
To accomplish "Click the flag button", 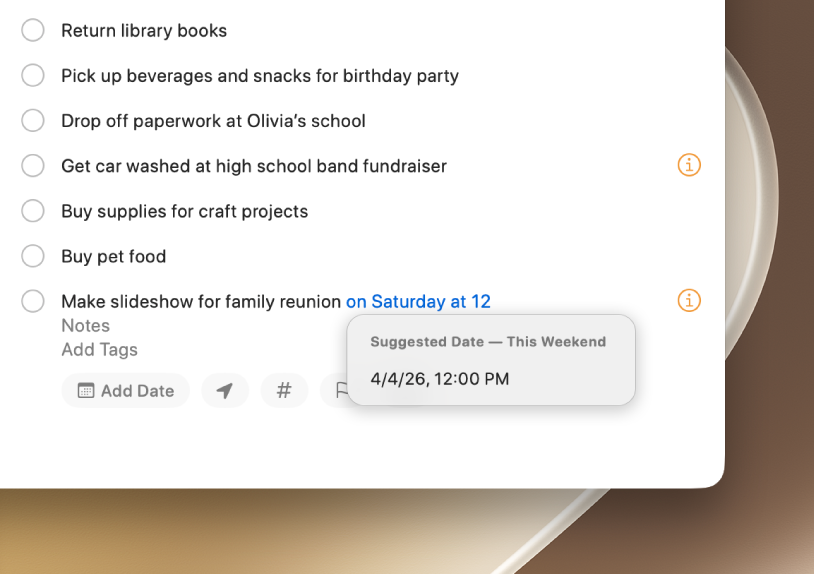I will (x=340, y=390).
